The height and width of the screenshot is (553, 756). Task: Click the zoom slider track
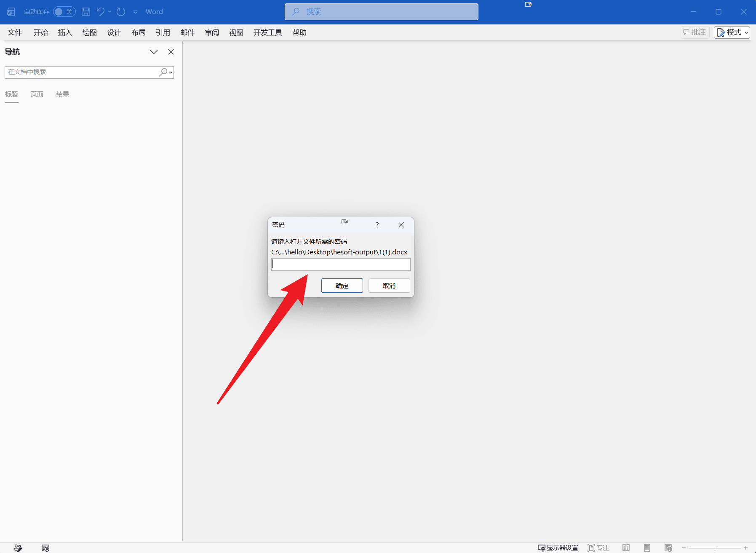point(715,548)
